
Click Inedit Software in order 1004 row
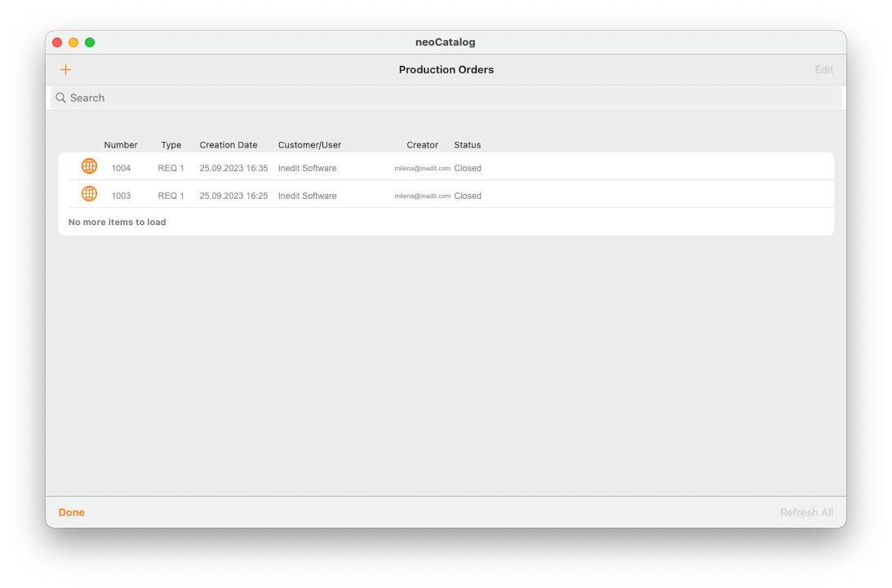(x=307, y=168)
